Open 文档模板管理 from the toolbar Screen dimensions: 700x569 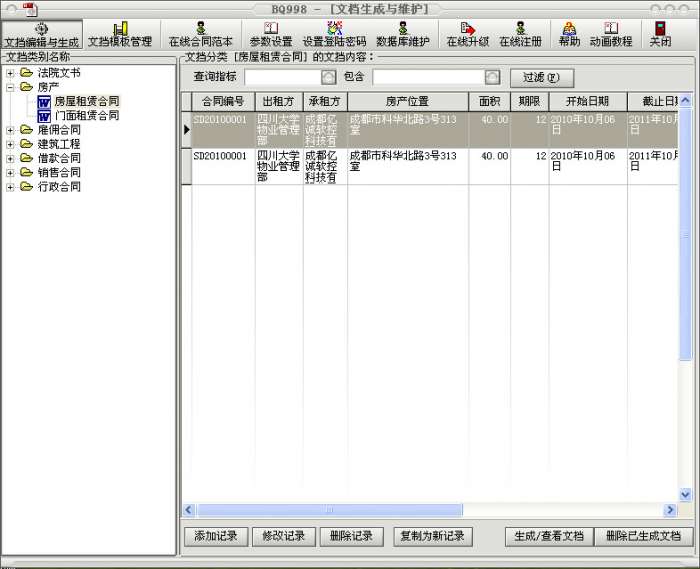tap(120, 35)
